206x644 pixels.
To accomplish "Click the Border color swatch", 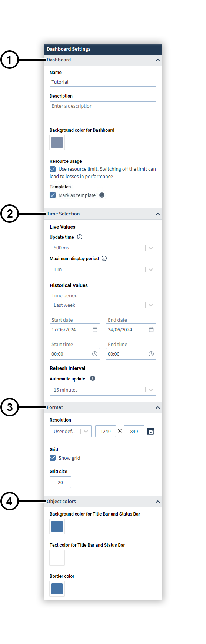I will click(x=57, y=589).
